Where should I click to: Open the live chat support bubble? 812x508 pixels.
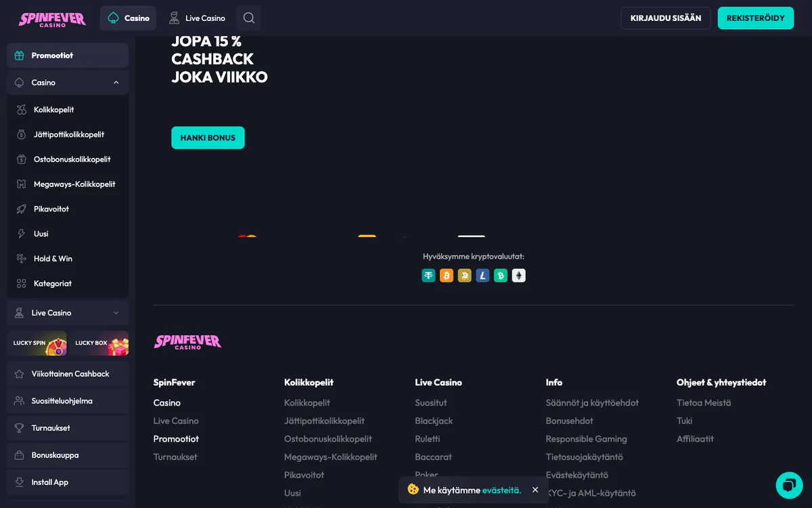pos(789,485)
